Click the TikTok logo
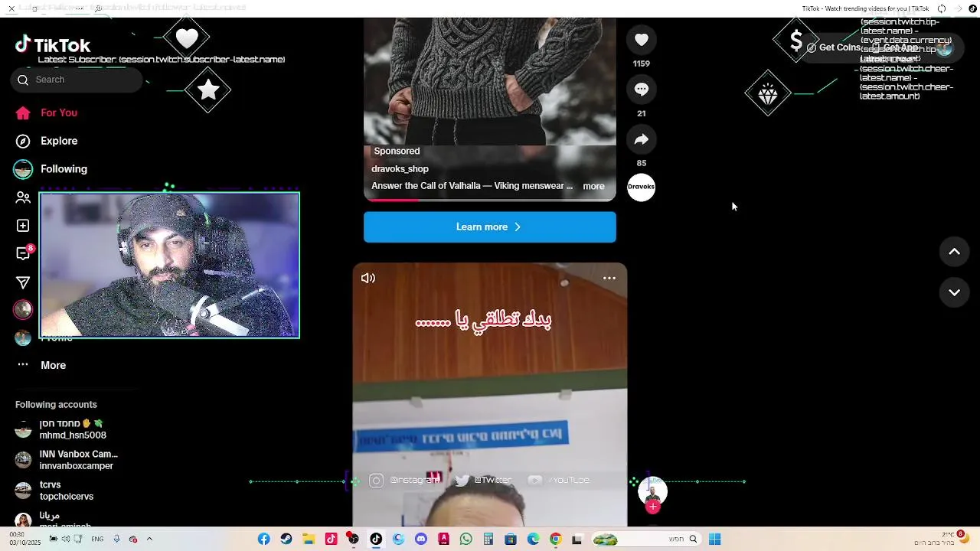 (x=53, y=45)
